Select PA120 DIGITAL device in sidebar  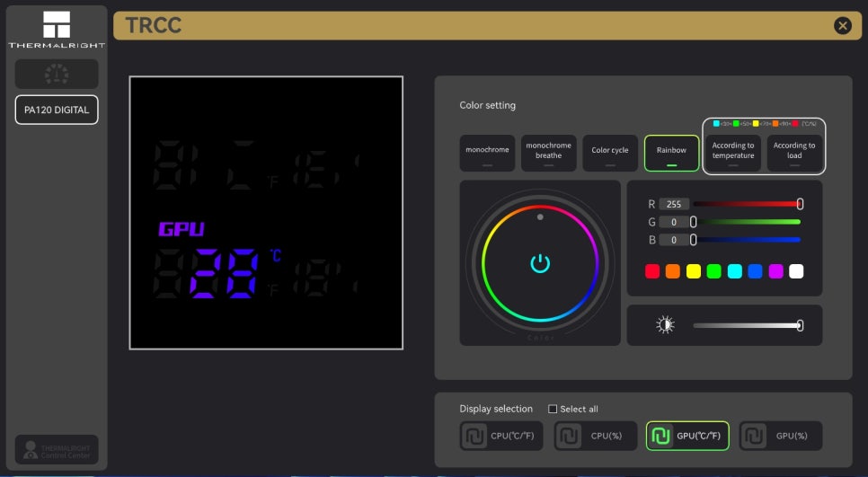[x=57, y=110]
